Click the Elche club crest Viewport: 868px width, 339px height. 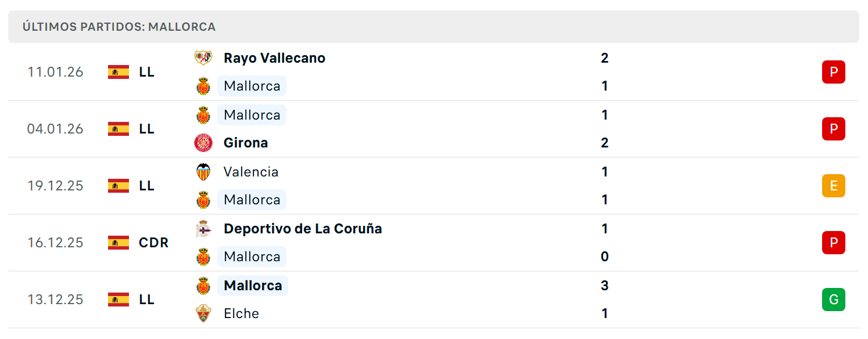coord(203,313)
